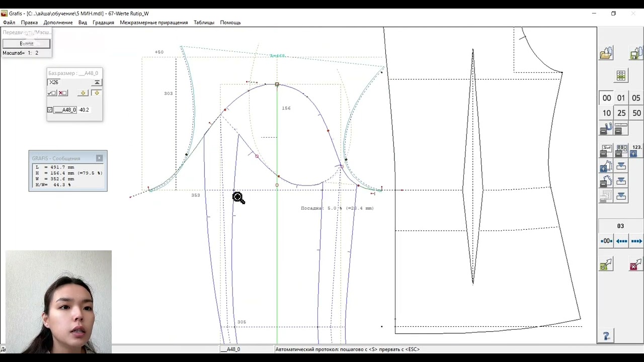This screenshot has height=362, width=644.
Task: Click the top blue down-arrow tray icon
Action: [621, 166]
